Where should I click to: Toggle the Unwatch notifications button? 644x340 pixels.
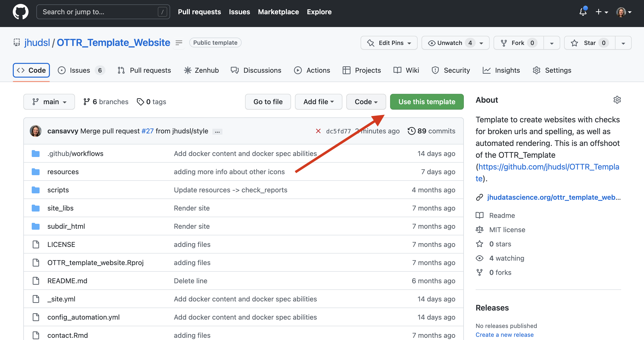tap(450, 43)
